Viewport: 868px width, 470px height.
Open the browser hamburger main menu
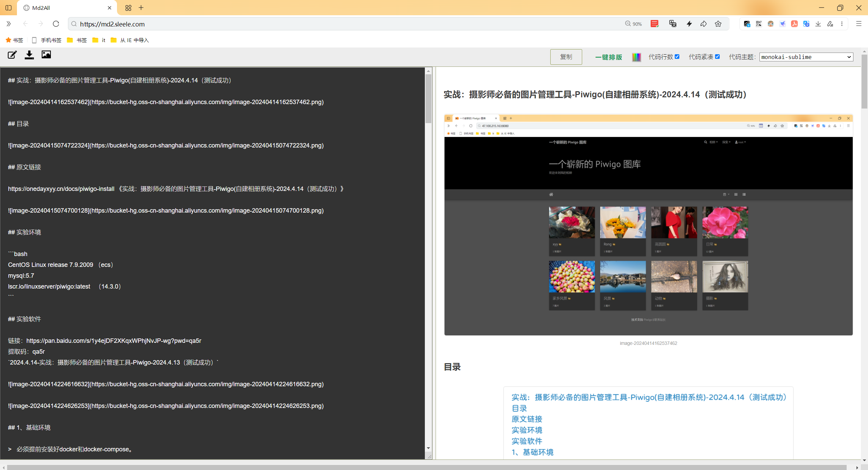tap(859, 24)
